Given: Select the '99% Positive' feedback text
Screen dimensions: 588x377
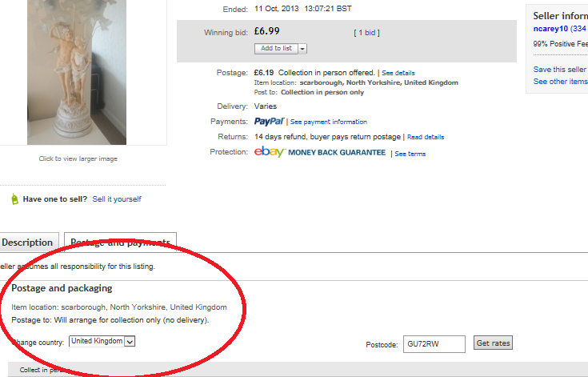Looking at the screenshot, I should click(x=560, y=44).
